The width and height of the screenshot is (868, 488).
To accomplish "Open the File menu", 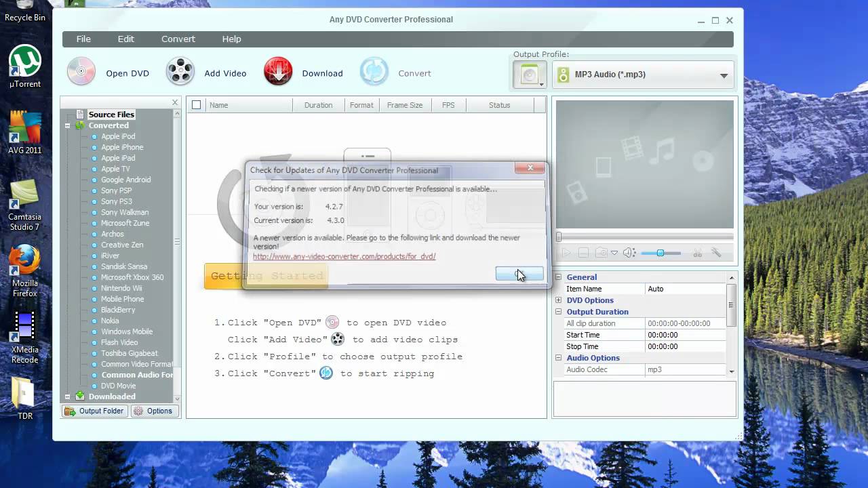I will (83, 39).
